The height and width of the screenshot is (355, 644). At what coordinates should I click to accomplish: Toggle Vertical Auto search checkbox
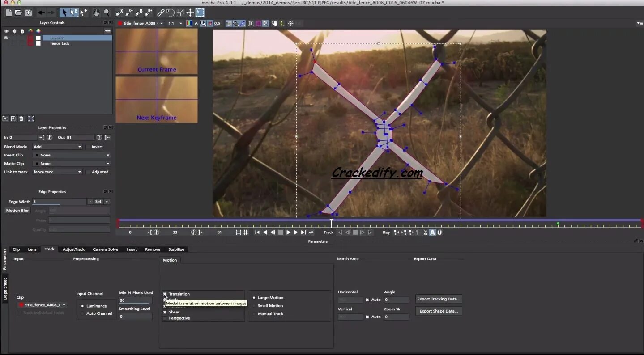(367, 317)
